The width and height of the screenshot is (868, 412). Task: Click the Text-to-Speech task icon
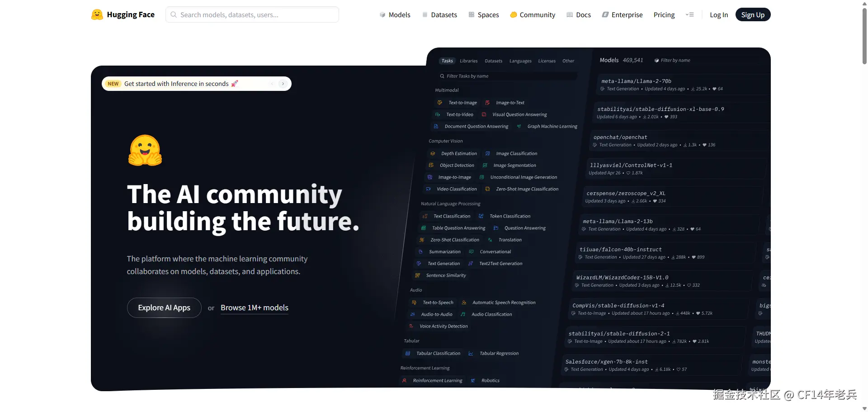coord(414,303)
